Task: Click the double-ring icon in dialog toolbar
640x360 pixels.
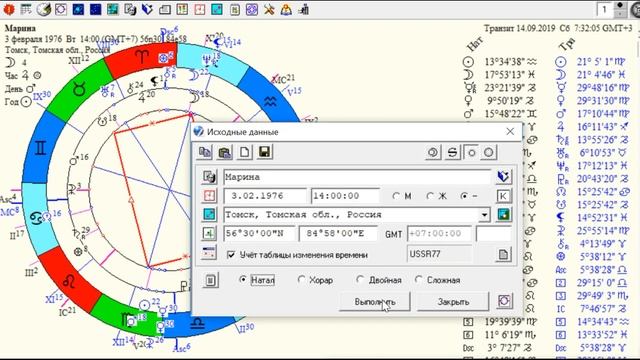Action: coord(433,152)
